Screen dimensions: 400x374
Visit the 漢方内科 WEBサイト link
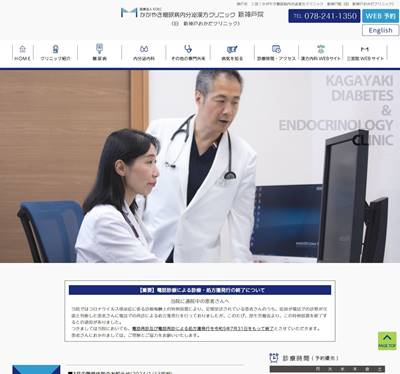click(x=321, y=53)
